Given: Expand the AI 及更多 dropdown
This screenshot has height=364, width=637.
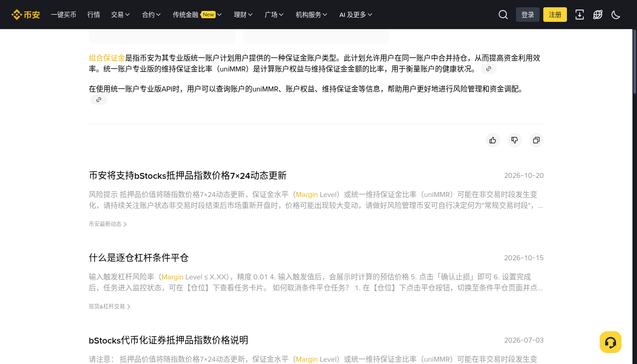Looking at the screenshot, I should [356, 15].
